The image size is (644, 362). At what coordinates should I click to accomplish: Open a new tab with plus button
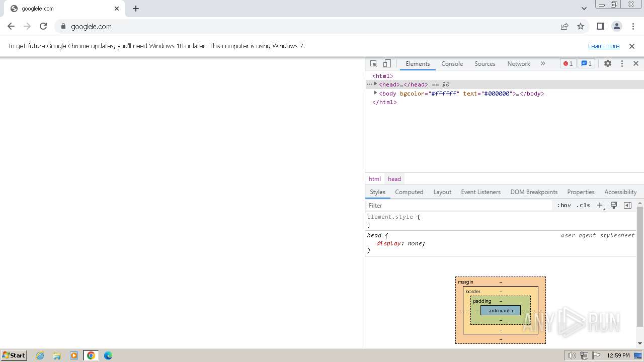point(136,9)
